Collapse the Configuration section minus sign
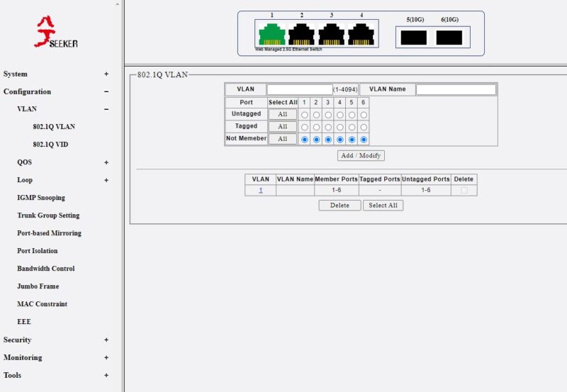The image size is (567, 392). click(106, 91)
